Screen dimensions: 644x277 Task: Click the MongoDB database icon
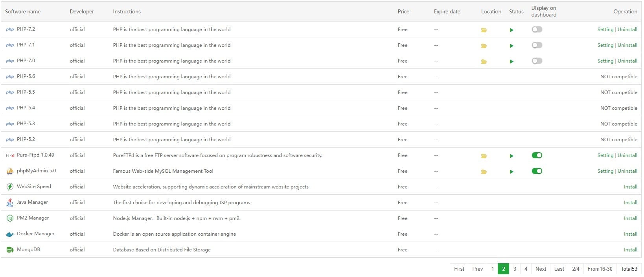tap(10, 250)
